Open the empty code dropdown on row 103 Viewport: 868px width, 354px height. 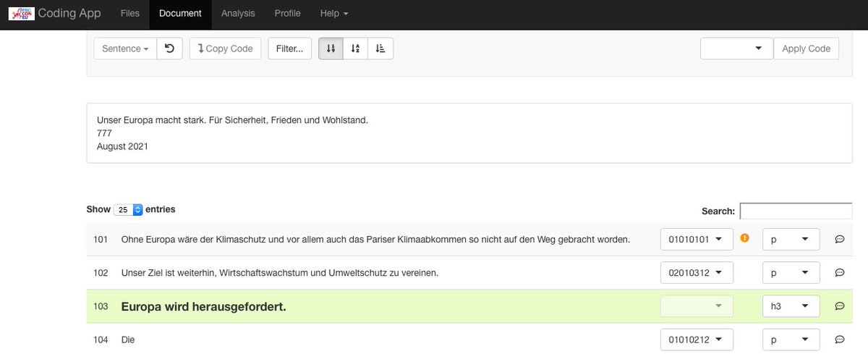[x=697, y=306]
